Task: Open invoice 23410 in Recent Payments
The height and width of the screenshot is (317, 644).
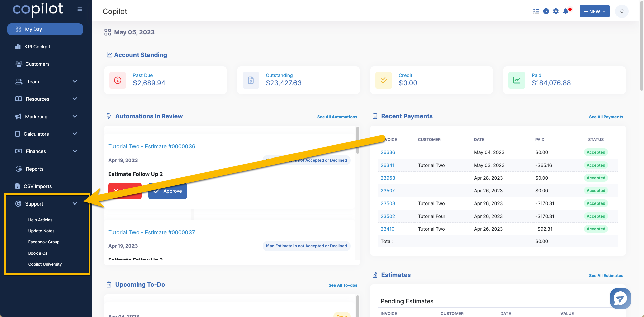Action: [387, 229]
